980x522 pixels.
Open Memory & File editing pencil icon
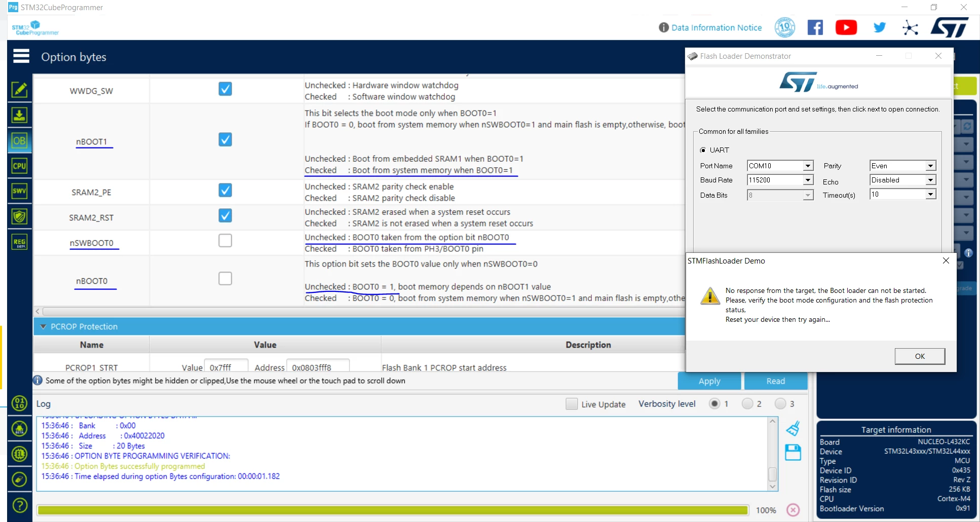tap(19, 90)
